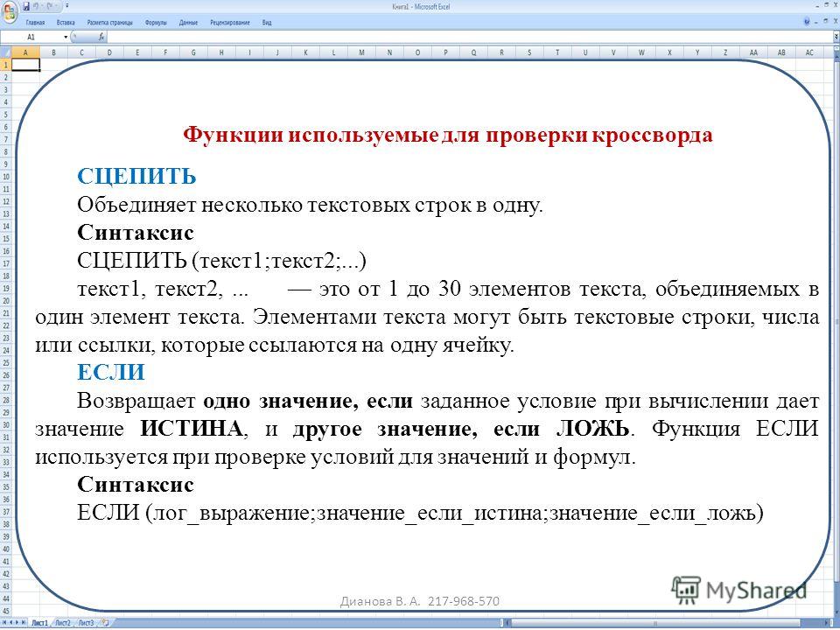The image size is (840, 630).
Task: Open the Office button menu
Action: [x=10, y=12]
